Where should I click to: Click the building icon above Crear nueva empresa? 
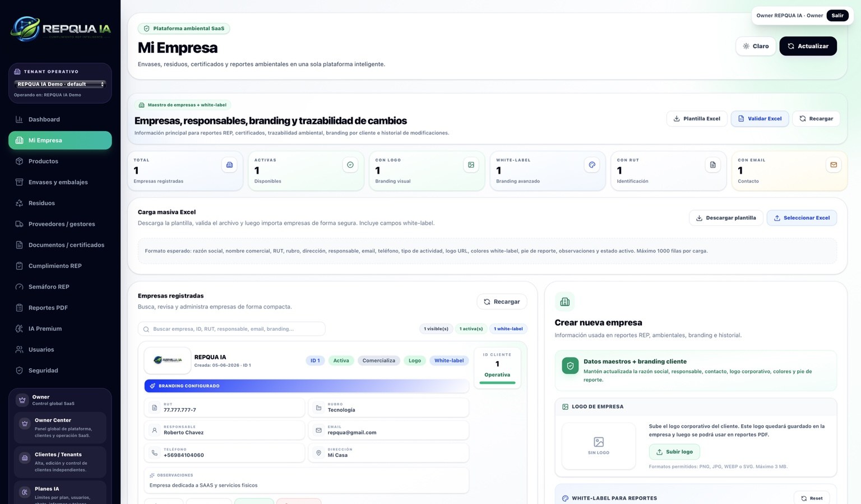pos(564,302)
